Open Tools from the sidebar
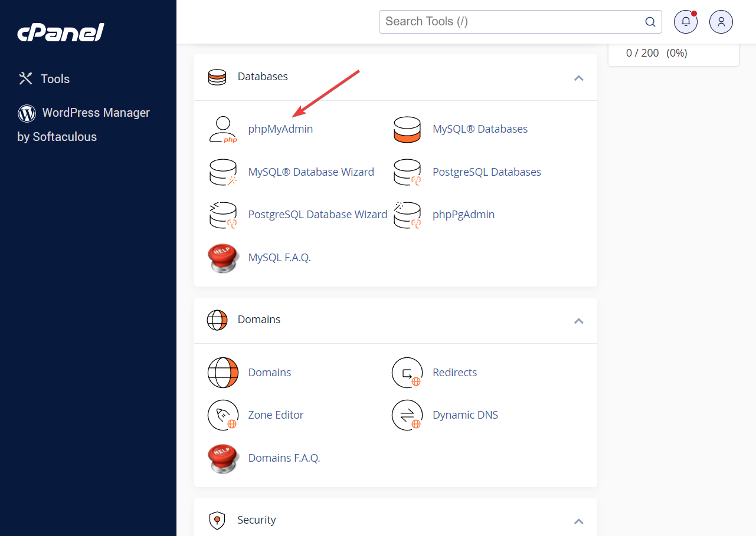The height and width of the screenshot is (536, 756). point(55,78)
